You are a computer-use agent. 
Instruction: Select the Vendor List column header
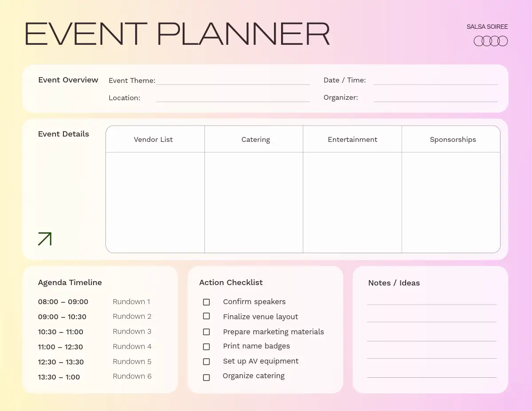(153, 139)
